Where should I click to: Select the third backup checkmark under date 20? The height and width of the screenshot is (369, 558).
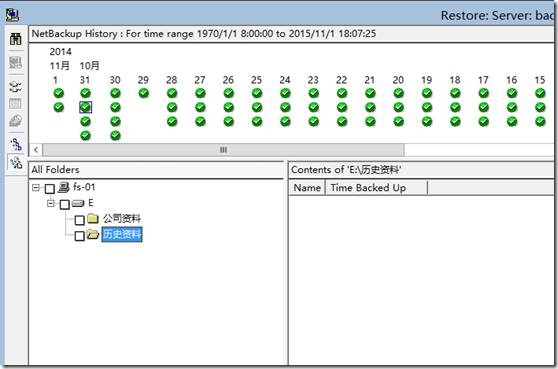click(x=399, y=121)
